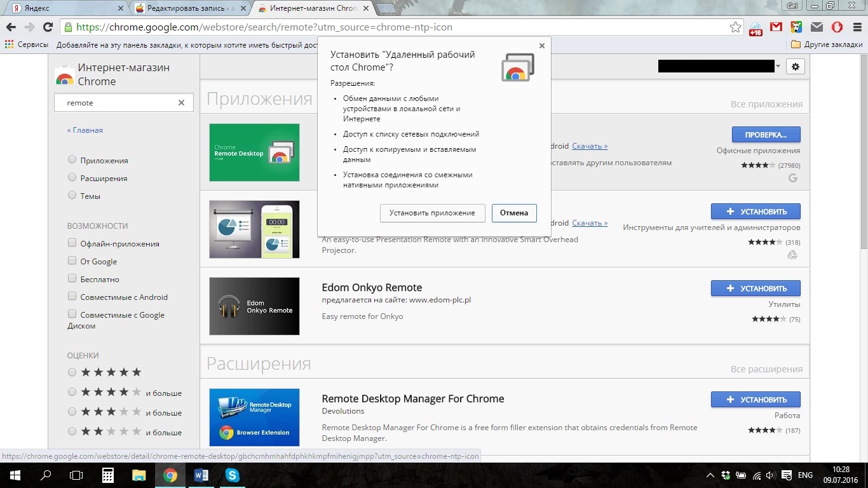This screenshot has height=488, width=868.
Task: Open the Action Center notifications icon
Action: 786,475
